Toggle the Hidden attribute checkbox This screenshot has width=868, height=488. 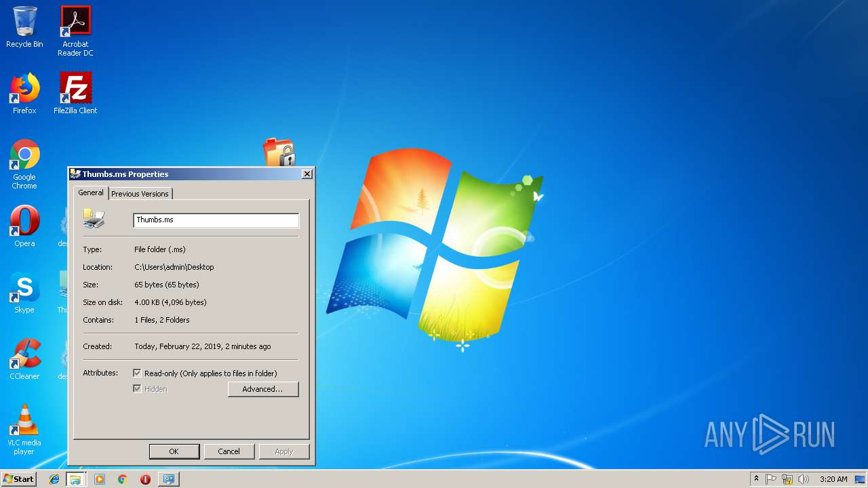tap(138, 389)
